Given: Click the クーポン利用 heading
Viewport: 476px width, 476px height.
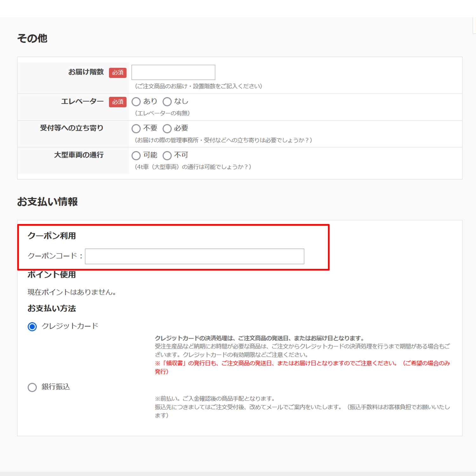Looking at the screenshot, I should [x=52, y=236].
